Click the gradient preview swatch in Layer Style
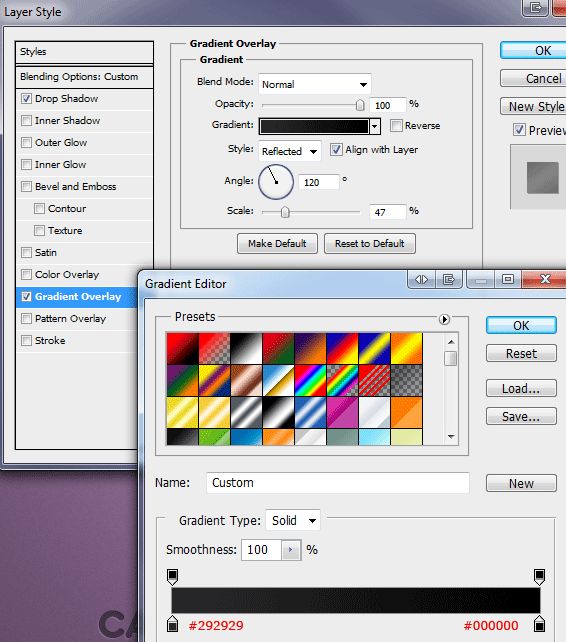This screenshot has height=642, width=566. coord(314,127)
